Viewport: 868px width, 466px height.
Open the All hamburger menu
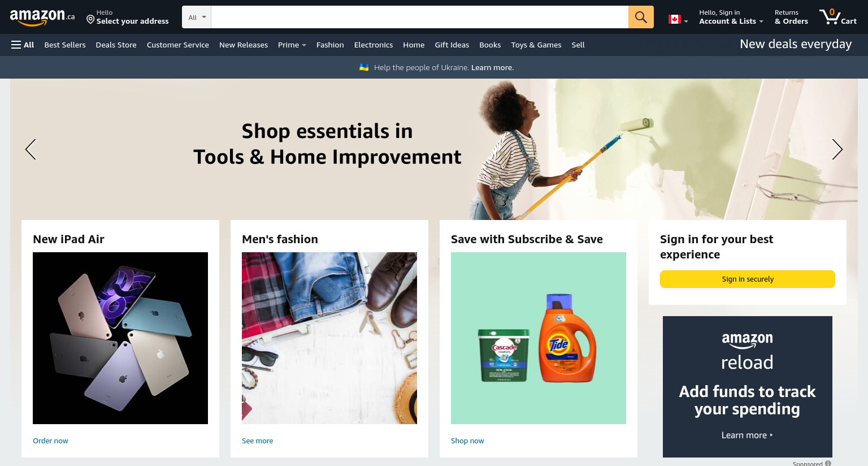pos(23,45)
